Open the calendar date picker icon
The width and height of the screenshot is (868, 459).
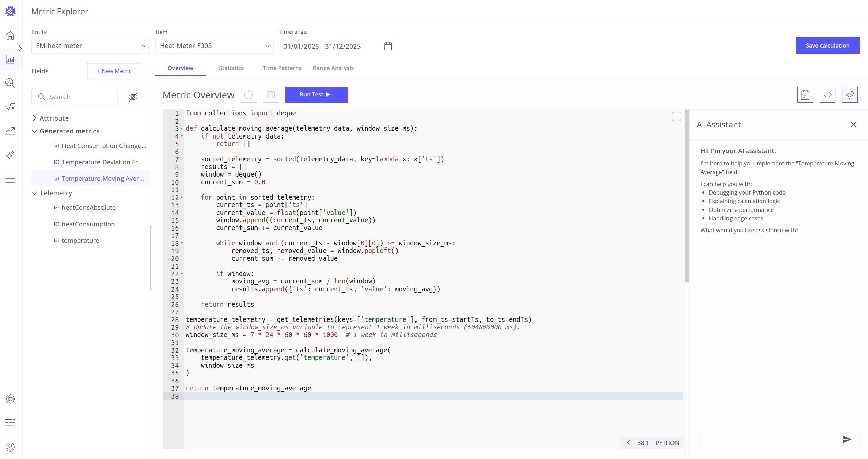[388, 46]
